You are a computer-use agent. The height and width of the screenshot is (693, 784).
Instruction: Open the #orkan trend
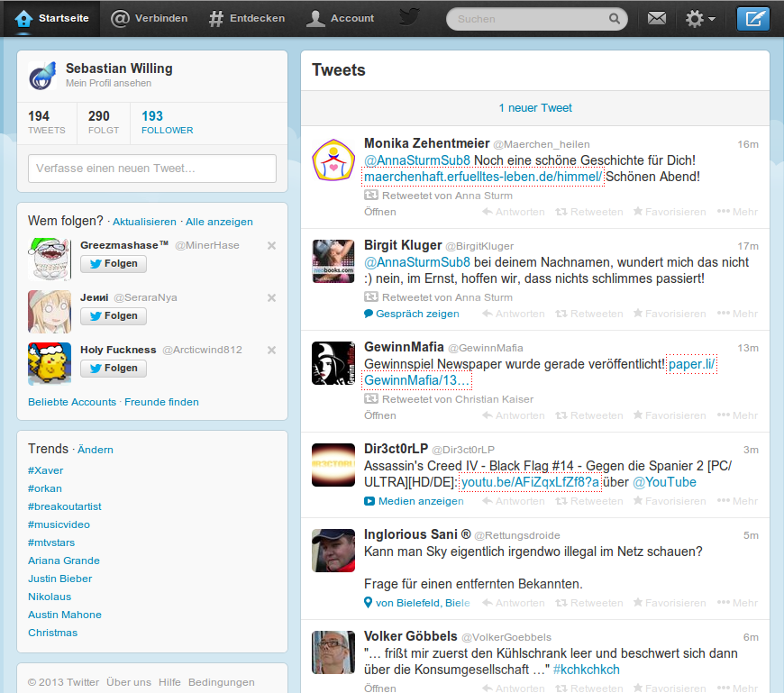45,488
